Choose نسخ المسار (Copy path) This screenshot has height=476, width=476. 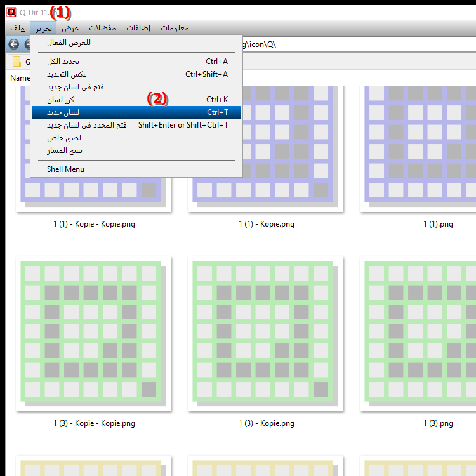tap(136, 150)
